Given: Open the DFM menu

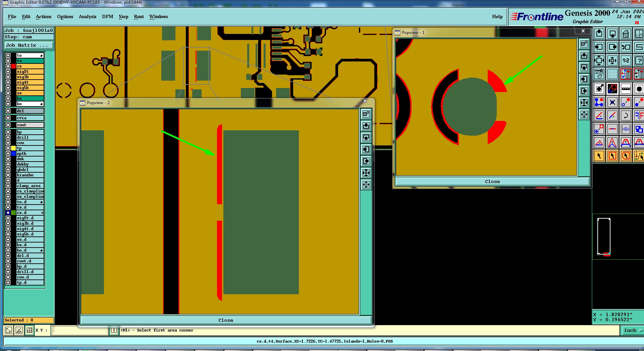Looking at the screenshot, I should (x=108, y=16).
